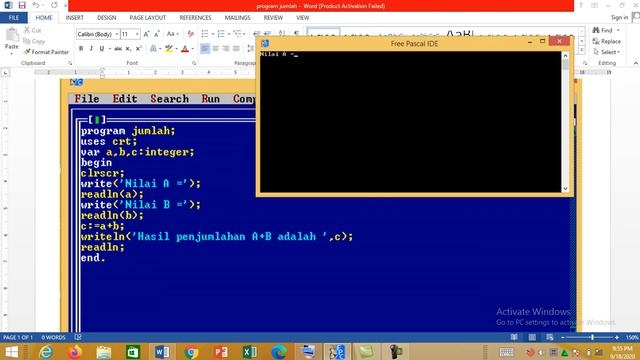
Task: Click the proofing icon in the status bar
Action: click(78, 337)
